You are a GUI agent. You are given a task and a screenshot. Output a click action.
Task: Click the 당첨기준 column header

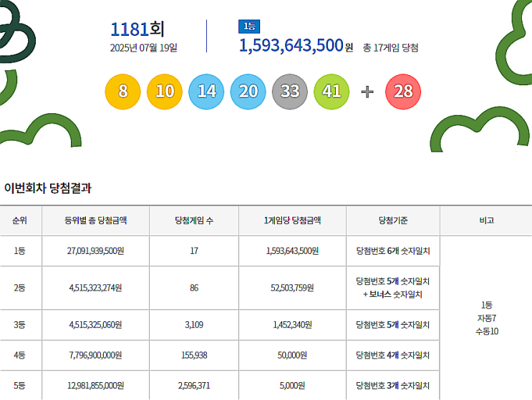[393, 220]
